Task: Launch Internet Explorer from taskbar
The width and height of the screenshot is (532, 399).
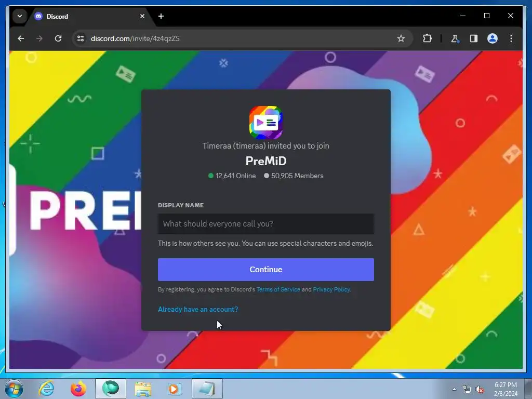Action: pos(46,389)
